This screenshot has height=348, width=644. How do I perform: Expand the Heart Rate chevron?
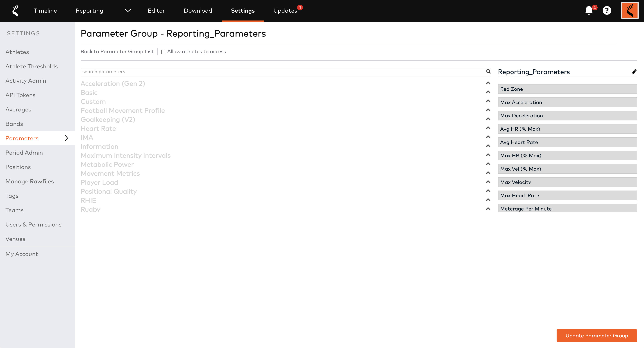coord(488,128)
